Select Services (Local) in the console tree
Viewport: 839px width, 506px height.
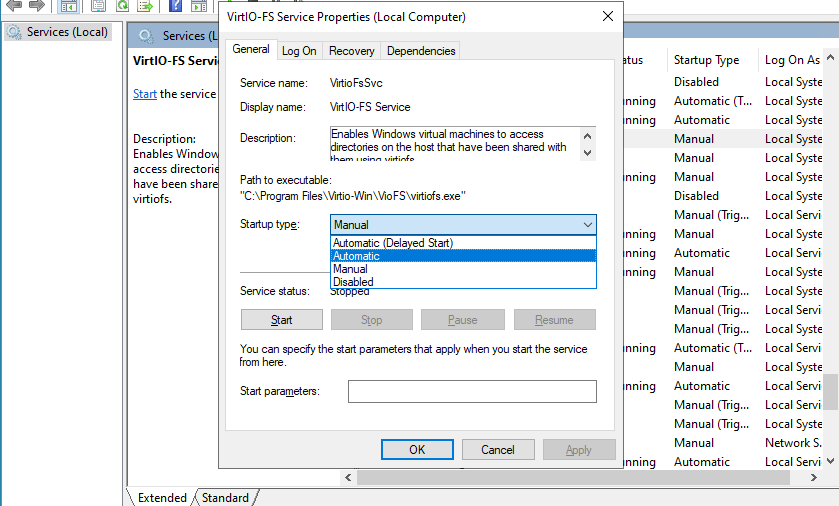66,32
